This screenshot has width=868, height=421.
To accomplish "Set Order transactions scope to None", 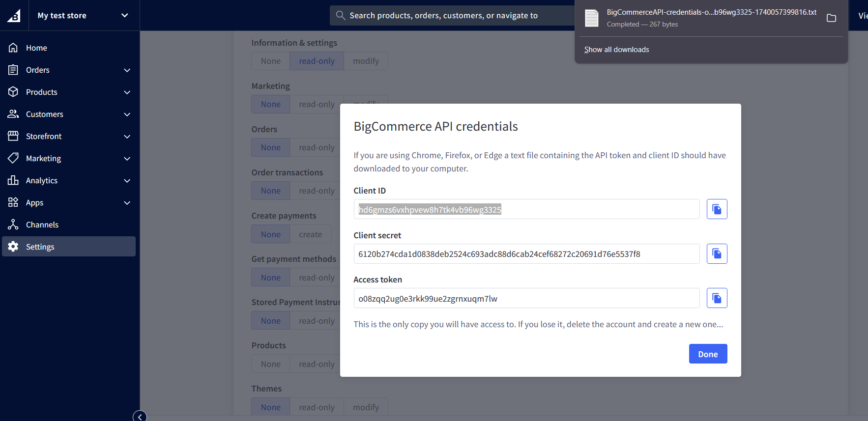I will pos(271,191).
